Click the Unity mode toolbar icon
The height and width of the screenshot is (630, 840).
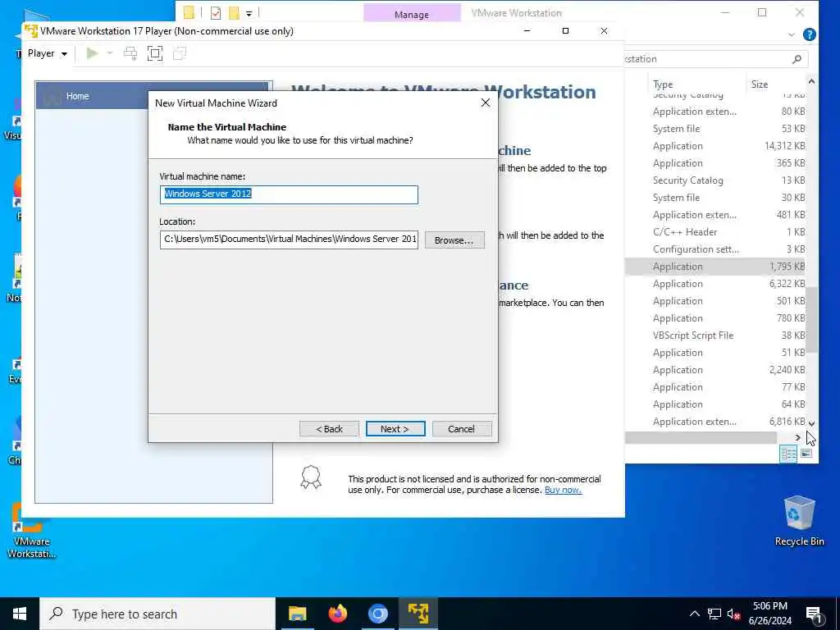[180, 53]
